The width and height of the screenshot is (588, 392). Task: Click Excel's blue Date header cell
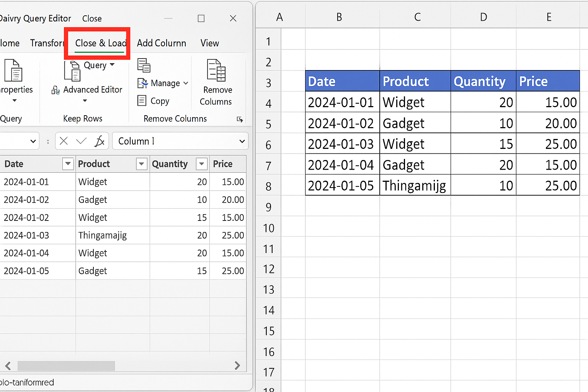coord(343,81)
